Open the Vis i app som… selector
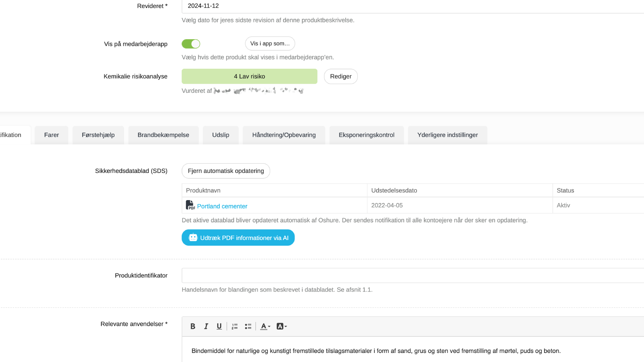The width and height of the screenshot is (644, 362). pos(270,44)
